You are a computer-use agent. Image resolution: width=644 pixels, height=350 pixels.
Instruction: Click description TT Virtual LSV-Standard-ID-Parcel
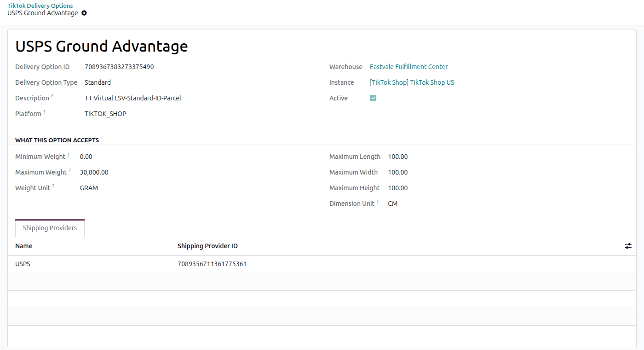[x=133, y=98]
